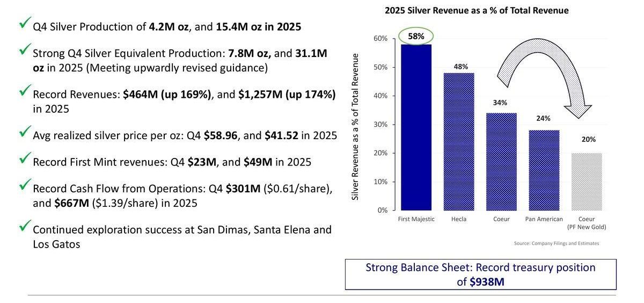Select the chart title 2025 Silver Revenue
644x303 pixels.
(x=477, y=10)
